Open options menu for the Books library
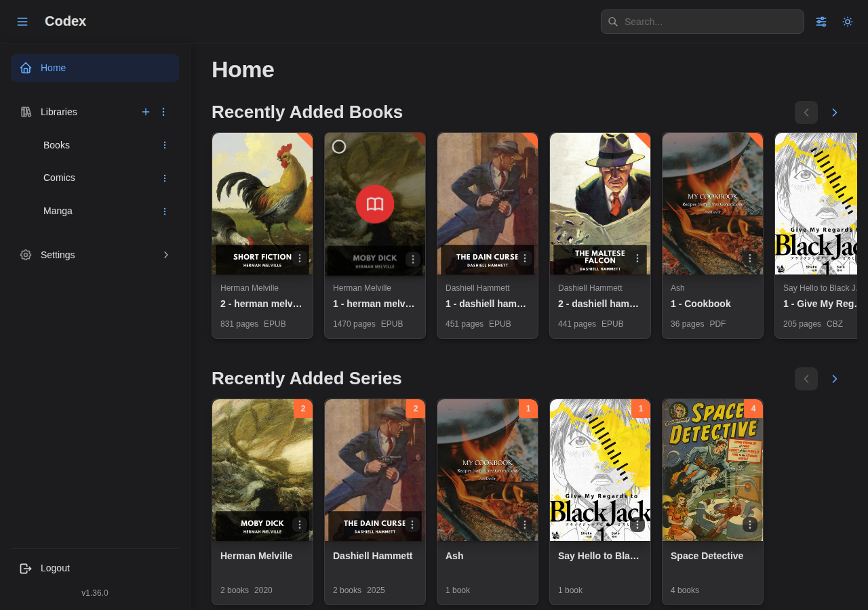Screen dimensions: 868x610 pyautogui.click(x=164, y=145)
